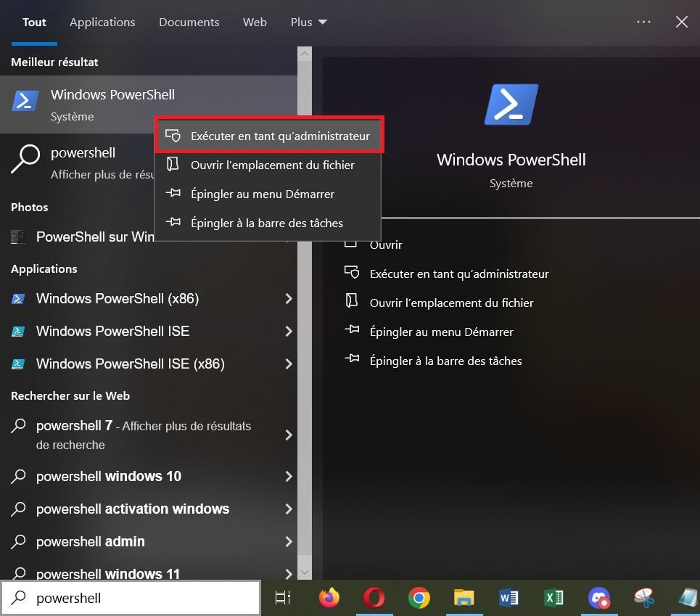The height and width of the screenshot is (616, 700).
Task: Expand the Windows PowerShell ISE (x86) chevron
Action: click(x=289, y=364)
